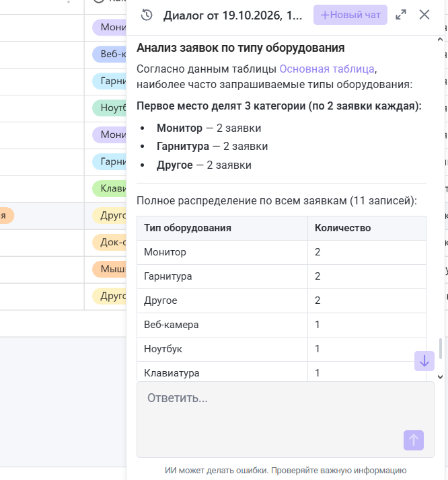Viewport: 448px width, 480px height.
Task: Click the Ноутбук table cell
Action: 222,349
